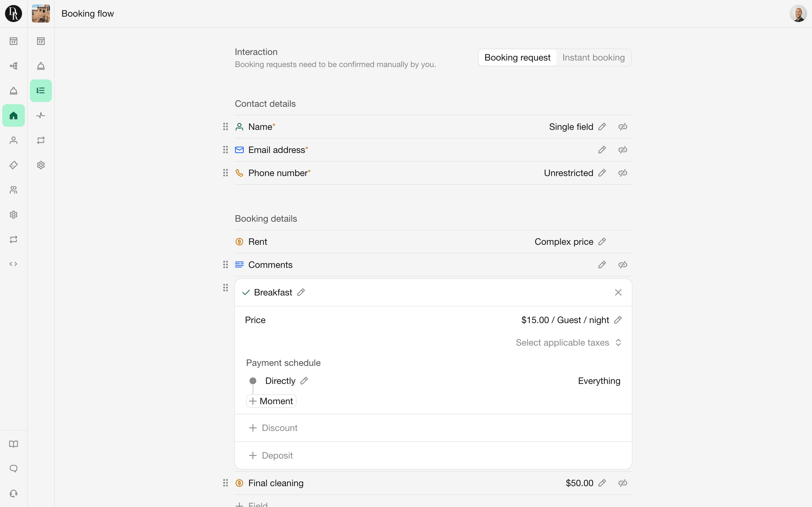Open the activity pulse icon in secondary sidebar
Image resolution: width=812 pixels, height=507 pixels.
(41, 115)
